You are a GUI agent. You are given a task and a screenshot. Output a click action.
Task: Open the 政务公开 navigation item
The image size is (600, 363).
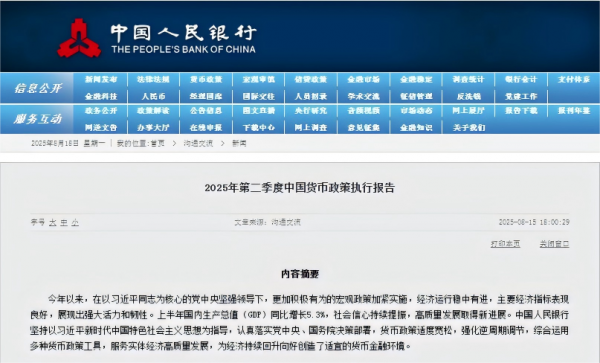(x=101, y=111)
